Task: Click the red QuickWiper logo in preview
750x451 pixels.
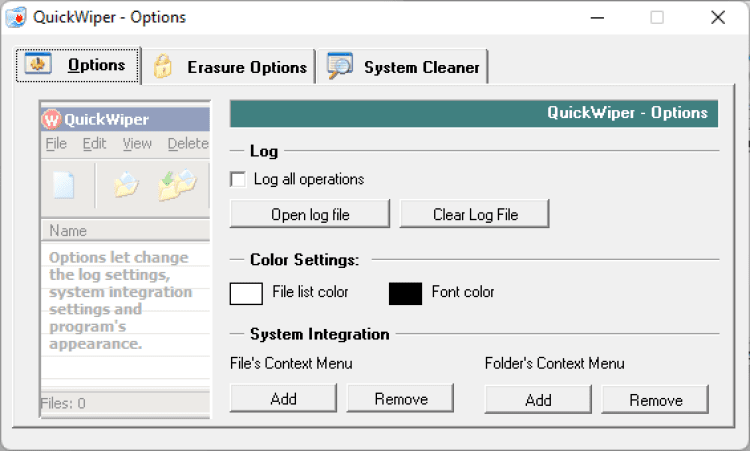Action: tap(52, 120)
